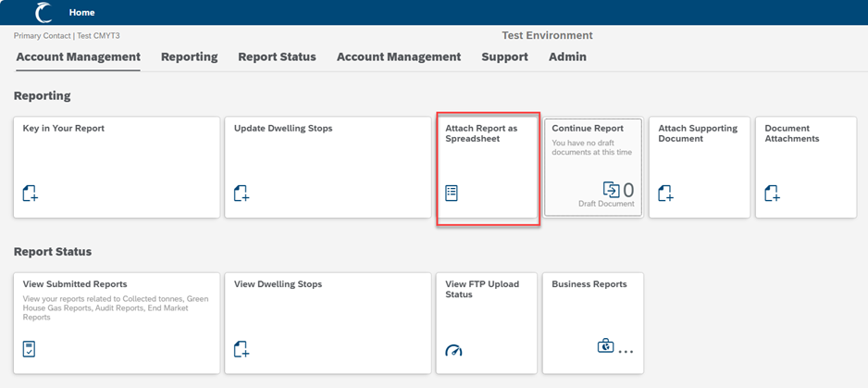Screen dimensions: 868x388
Task: Click the gauge icon in View FTP Upload Status tile
Action: 453,350
